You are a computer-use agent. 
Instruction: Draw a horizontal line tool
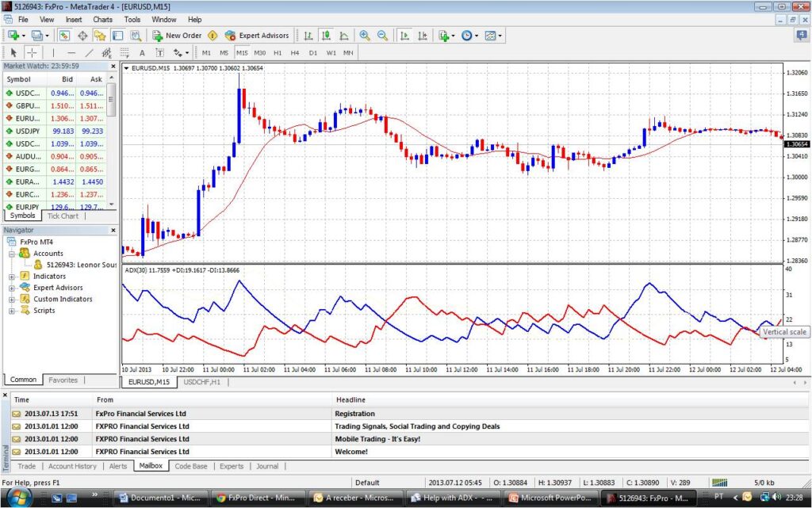tap(71, 53)
